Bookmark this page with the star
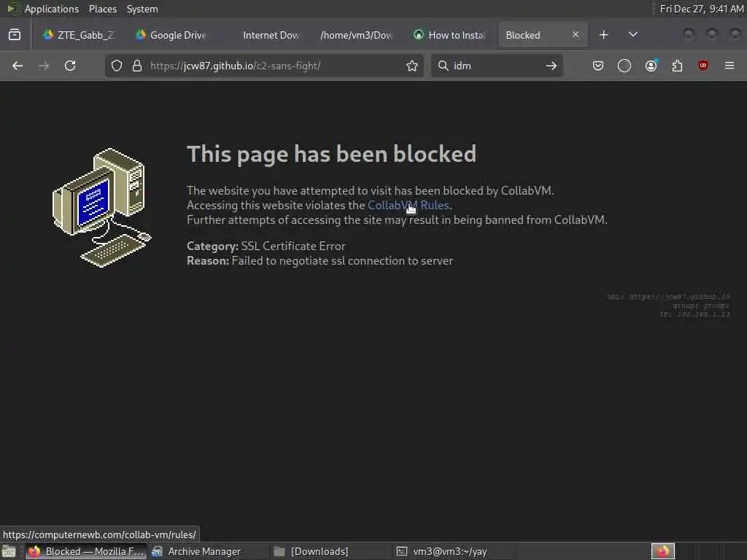The height and width of the screenshot is (560, 747). tap(412, 66)
